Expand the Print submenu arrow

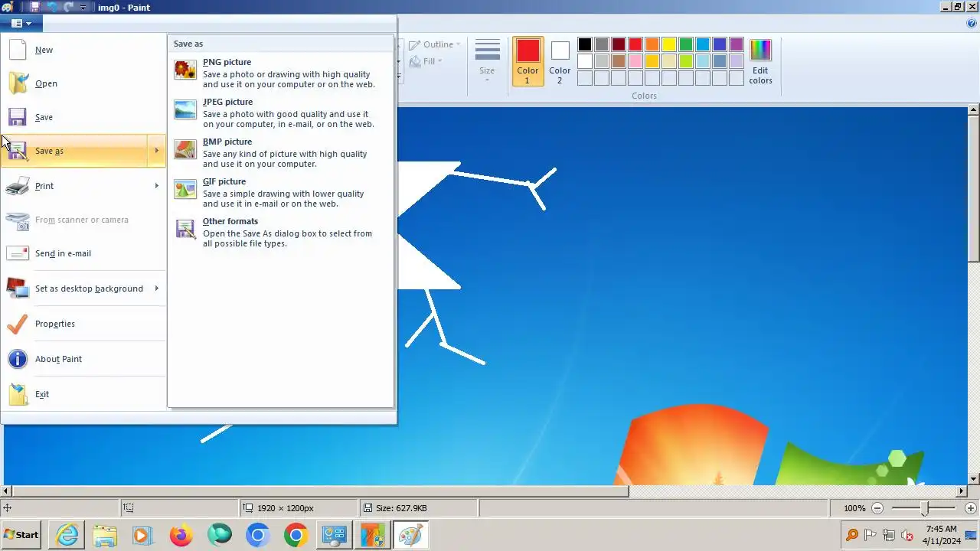(x=157, y=186)
